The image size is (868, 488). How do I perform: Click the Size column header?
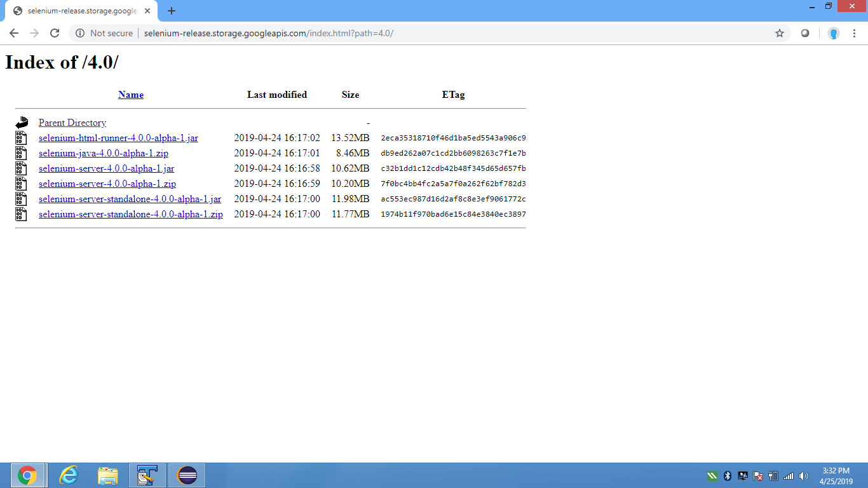[x=350, y=95]
